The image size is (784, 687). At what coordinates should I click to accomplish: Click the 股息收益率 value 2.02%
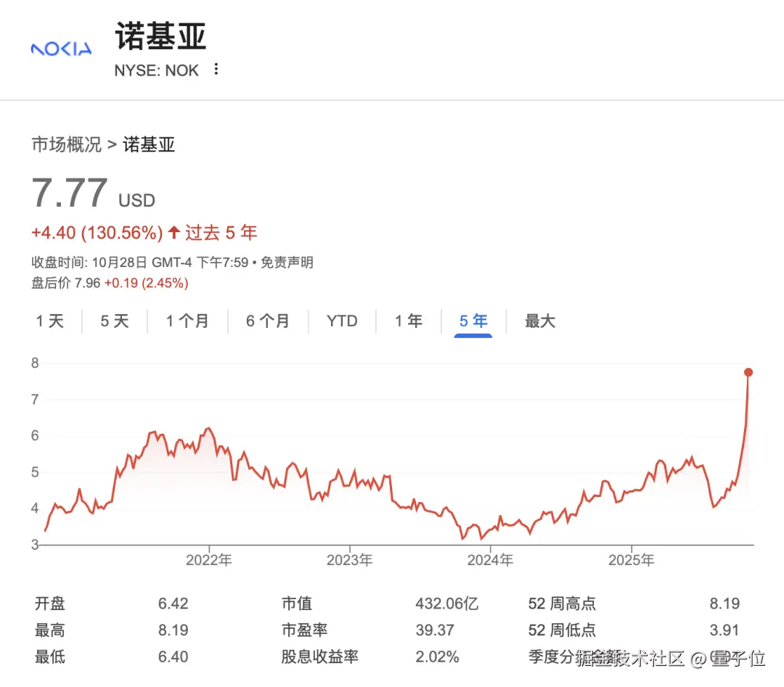(437, 657)
